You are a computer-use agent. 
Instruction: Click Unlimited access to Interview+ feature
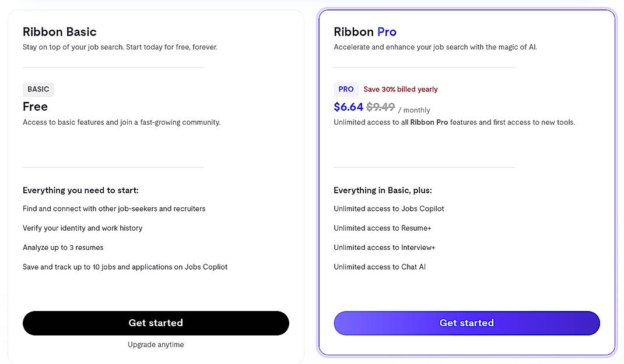point(384,247)
